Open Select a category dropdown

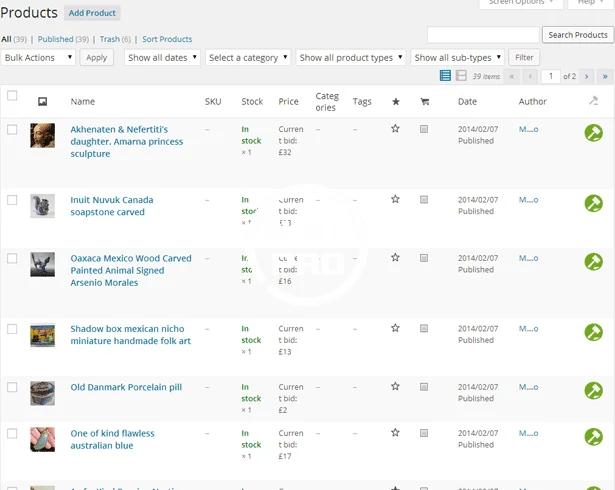coord(248,58)
